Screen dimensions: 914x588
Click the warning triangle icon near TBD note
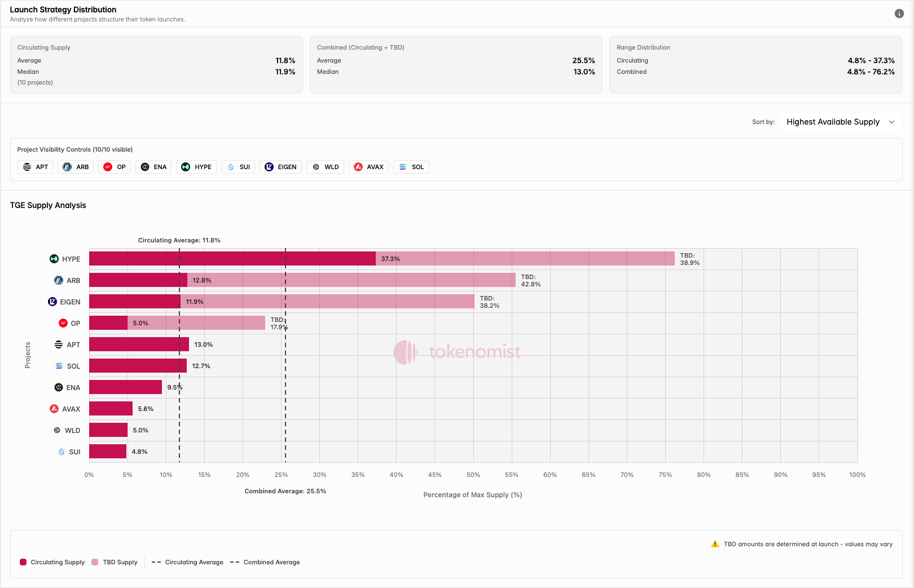[x=715, y=544]
